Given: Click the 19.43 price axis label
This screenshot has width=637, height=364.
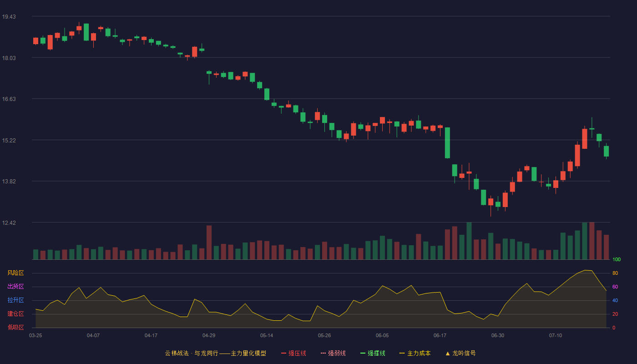Looking at the screenshot, I should 9,17.
